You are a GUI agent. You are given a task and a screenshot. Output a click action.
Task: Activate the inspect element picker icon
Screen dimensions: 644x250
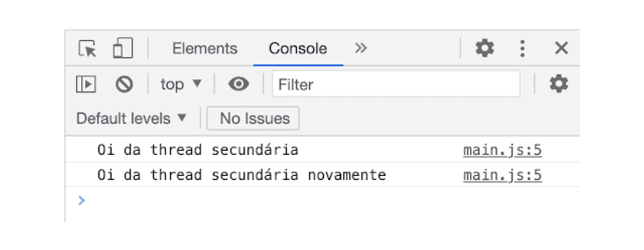[x=87, y=48]
